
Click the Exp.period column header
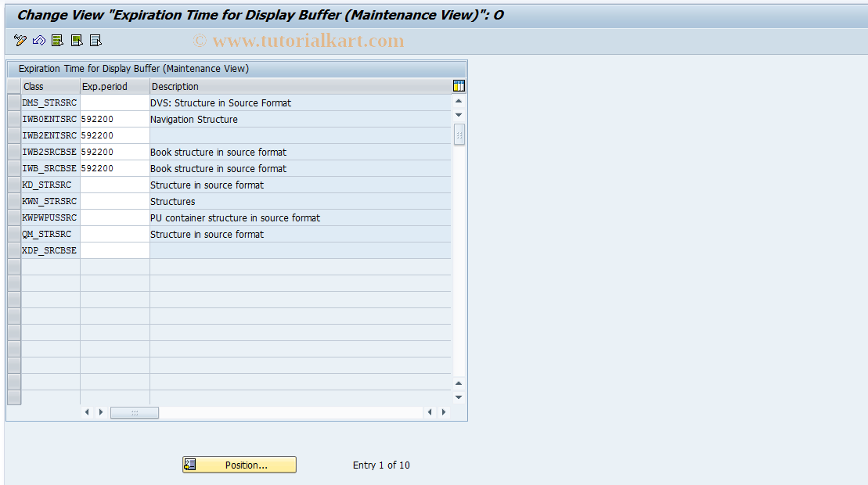click(115, 86)
